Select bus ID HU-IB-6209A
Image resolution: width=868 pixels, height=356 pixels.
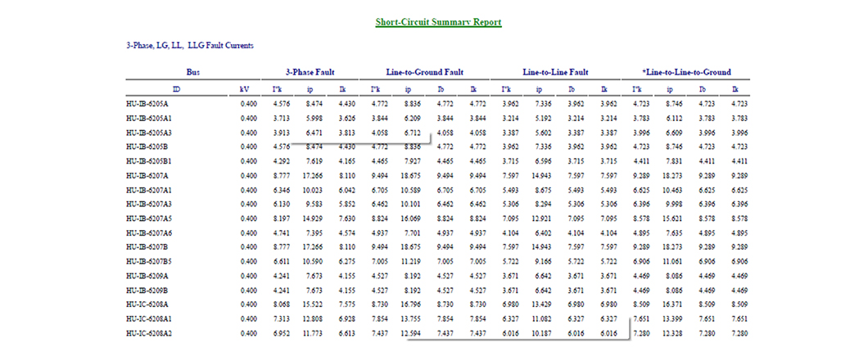(x=147, y=276)
